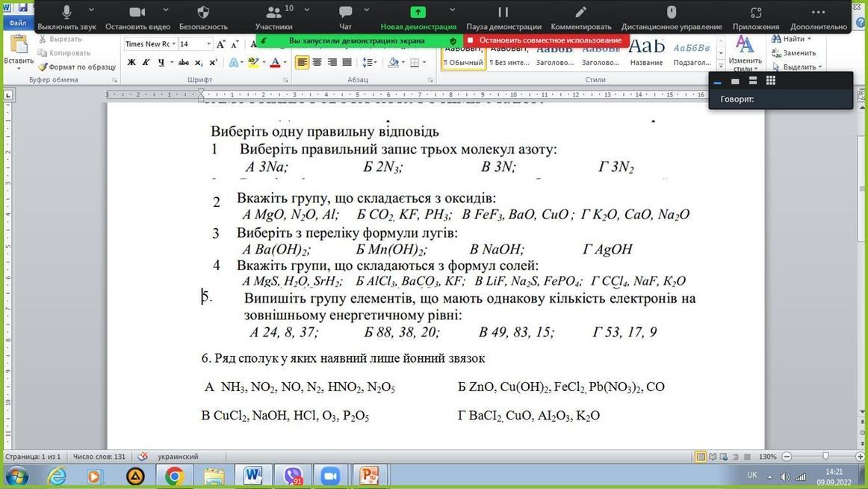Select print layout view icon in status bar

click(701, 457)
